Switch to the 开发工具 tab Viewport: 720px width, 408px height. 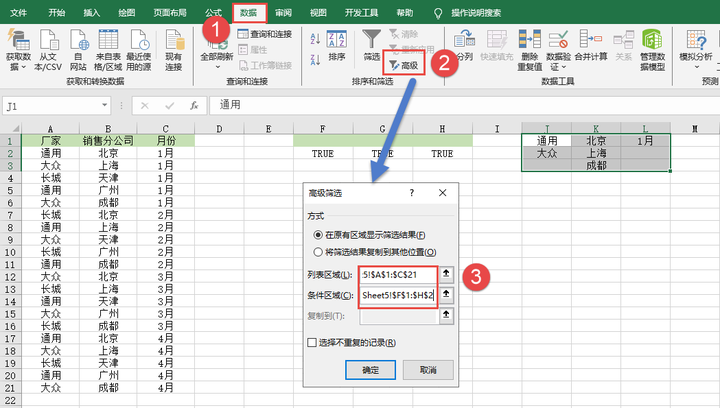point(361,13)
